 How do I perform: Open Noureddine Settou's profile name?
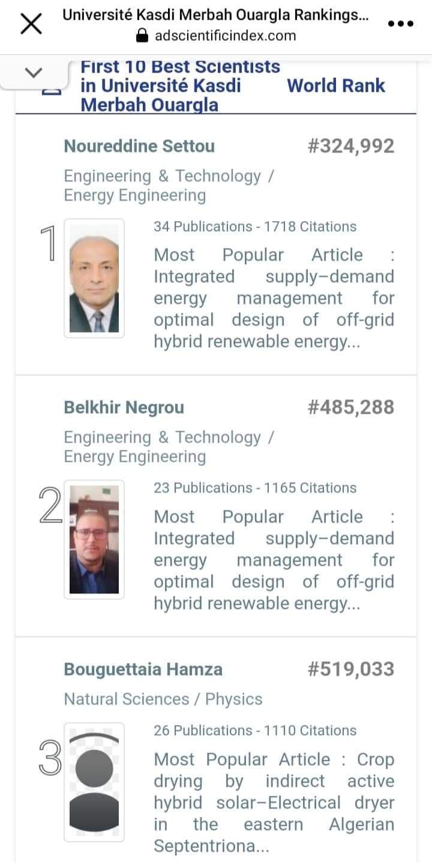(x=139, y=146)
